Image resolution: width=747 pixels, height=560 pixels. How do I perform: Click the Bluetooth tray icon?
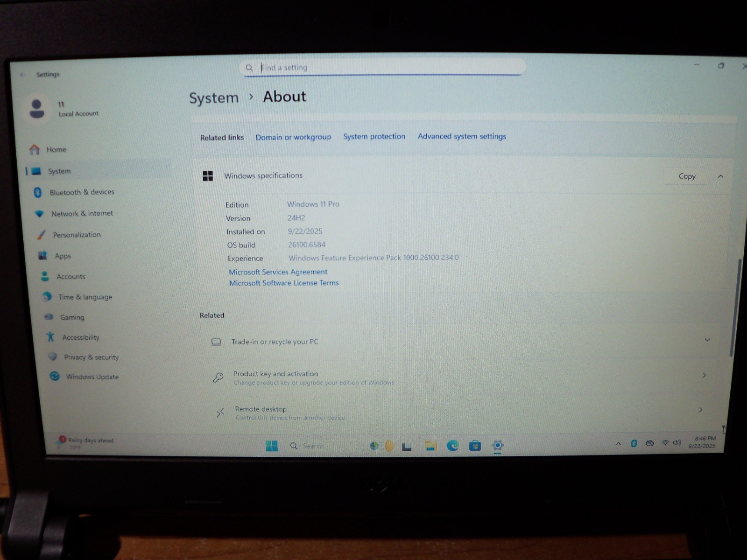tap(634, 443)
